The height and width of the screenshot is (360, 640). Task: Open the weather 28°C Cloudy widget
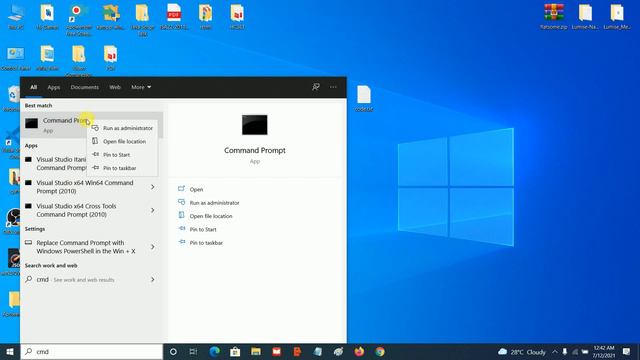(x=522, y=352)
